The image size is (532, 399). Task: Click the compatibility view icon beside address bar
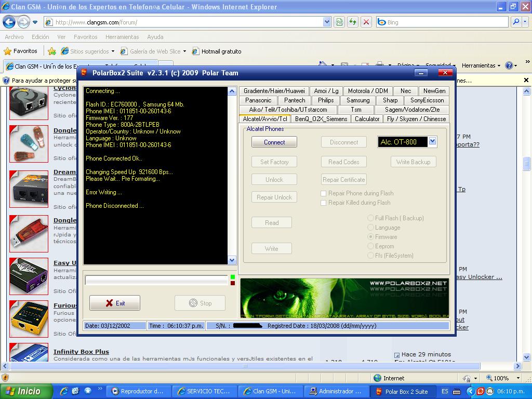click(x=339, y=22)
